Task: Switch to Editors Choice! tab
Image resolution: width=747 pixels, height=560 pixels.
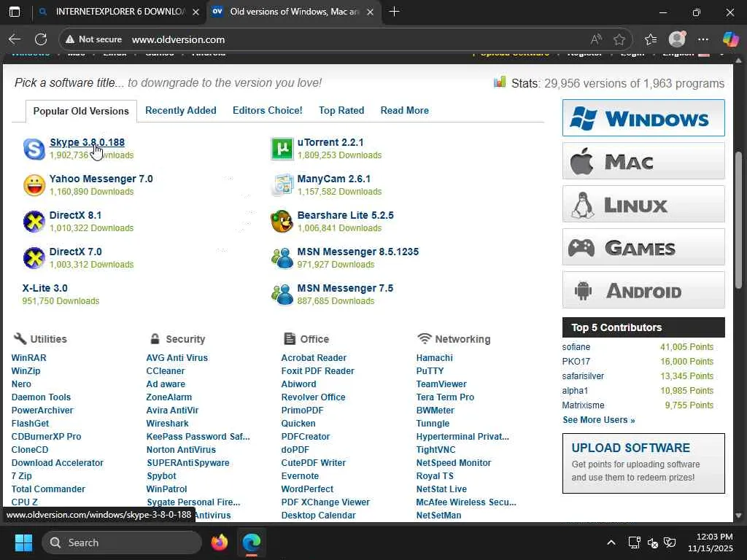Action: (267, 111)
